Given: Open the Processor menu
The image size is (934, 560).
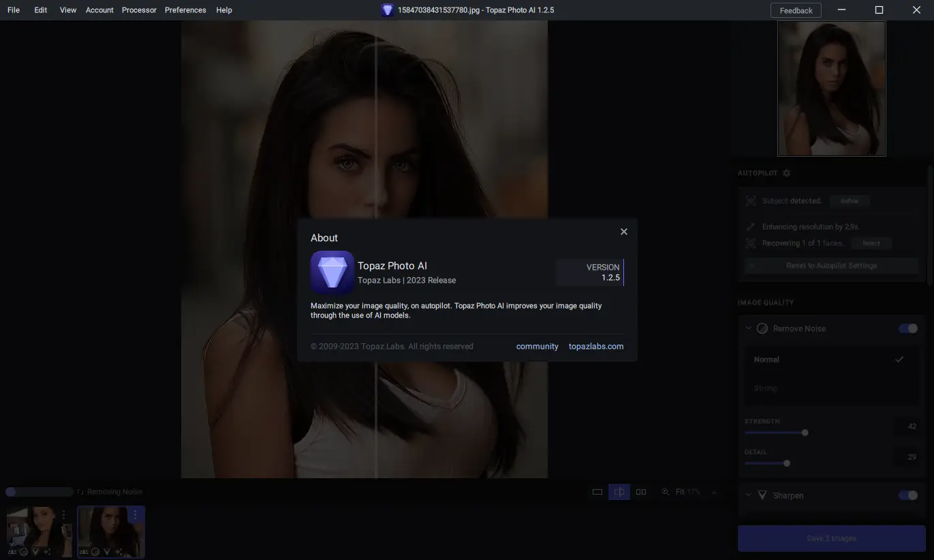Looking at the screenshot, I should point(139,10).
